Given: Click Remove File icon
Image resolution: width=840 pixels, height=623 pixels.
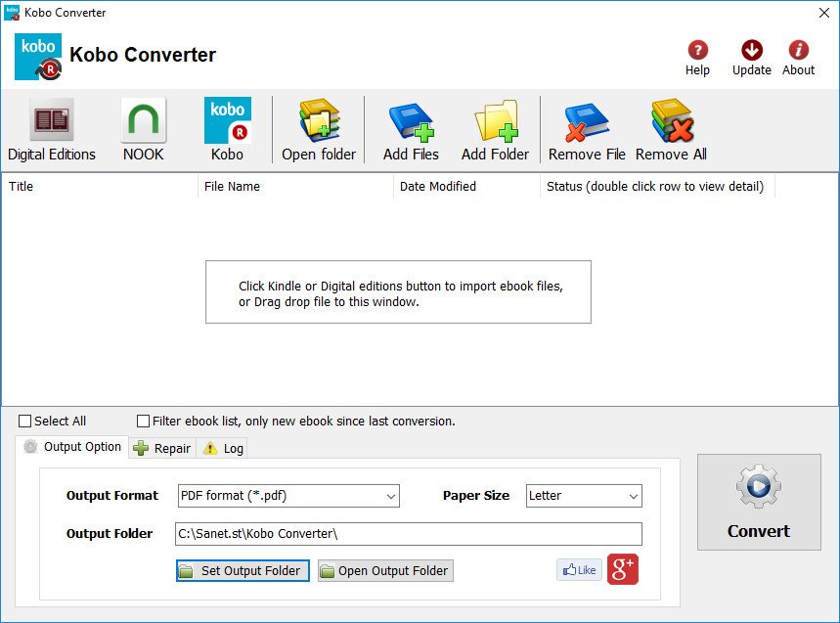Looking at the screenshot, I should point(587,122).
